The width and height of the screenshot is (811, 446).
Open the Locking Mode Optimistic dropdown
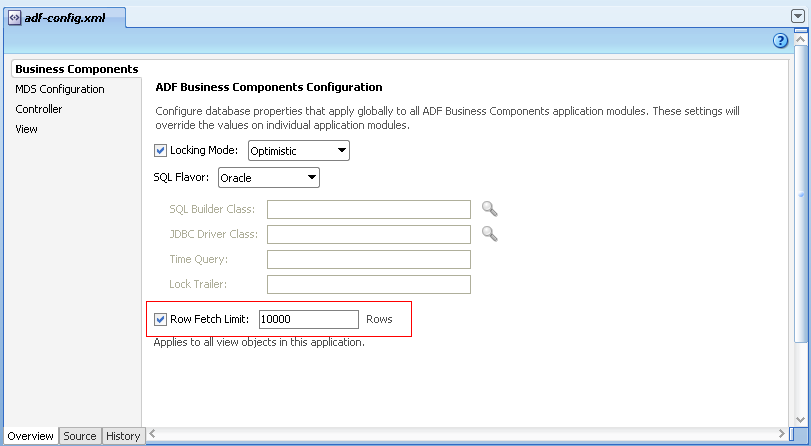299,151
